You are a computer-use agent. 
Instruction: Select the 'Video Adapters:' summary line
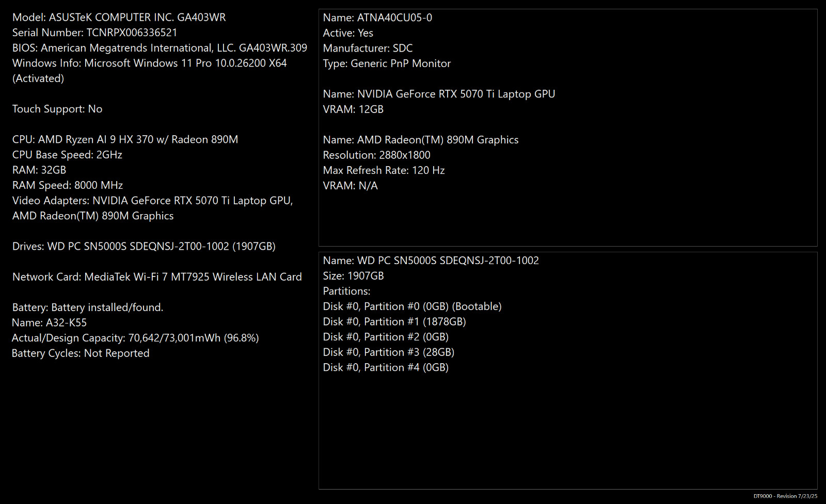coord(153,208)
